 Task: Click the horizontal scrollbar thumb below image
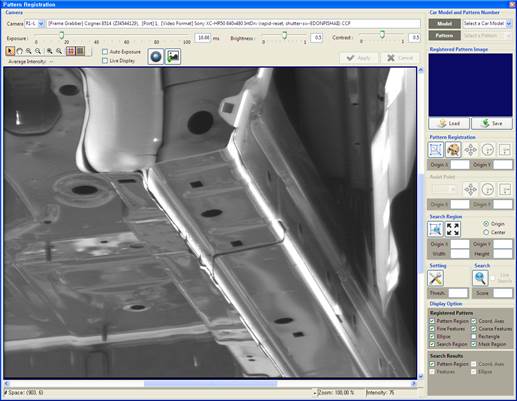(210, 384)
